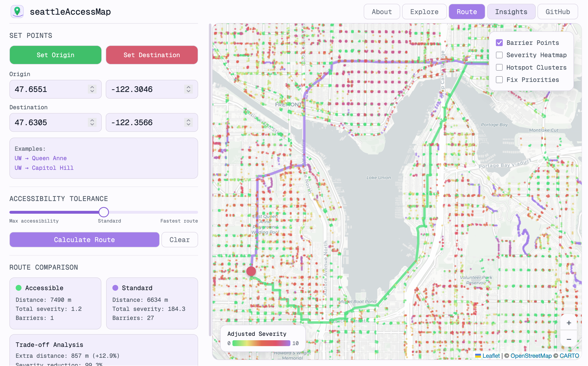Image resolution: width=588 pixels, height=366 pixels.
Task: Decrease origin longitude using its stepper
Action: coord(188,91)
